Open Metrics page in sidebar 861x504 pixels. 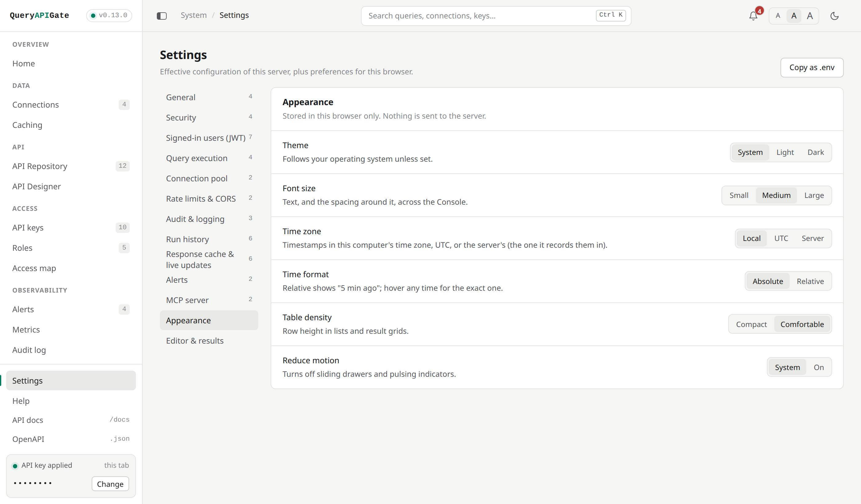(x=71, y=329)
